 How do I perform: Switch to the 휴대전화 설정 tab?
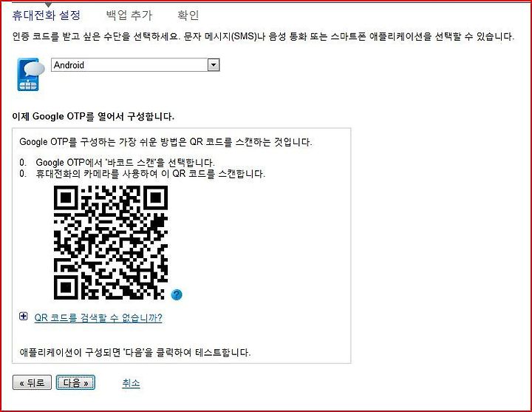point(46,16)
